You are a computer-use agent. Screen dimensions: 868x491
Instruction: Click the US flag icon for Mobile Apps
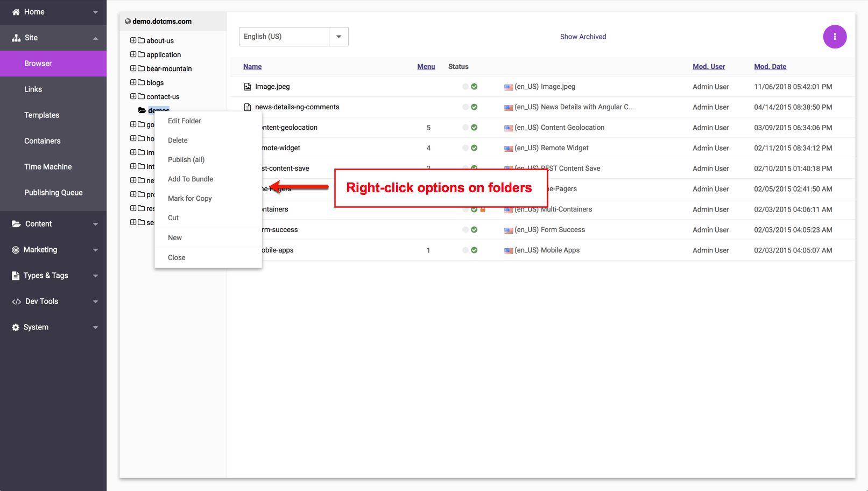coord(508,250)
